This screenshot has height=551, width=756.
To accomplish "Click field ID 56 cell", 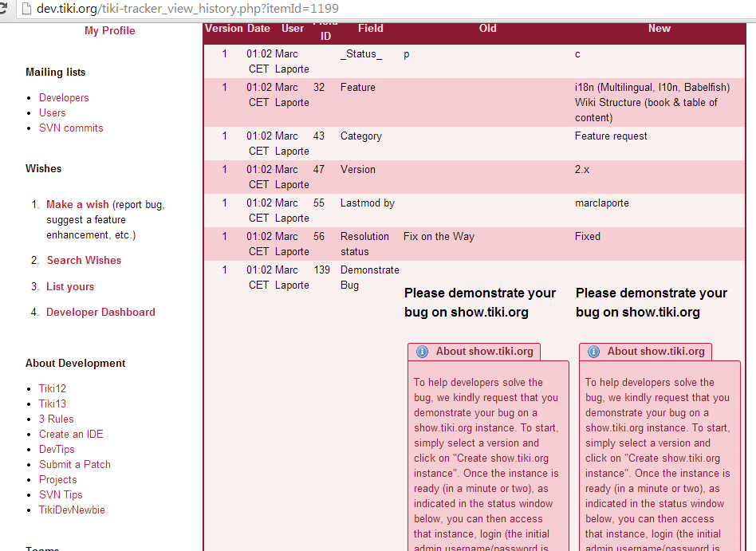I will (x=319, y=236).
